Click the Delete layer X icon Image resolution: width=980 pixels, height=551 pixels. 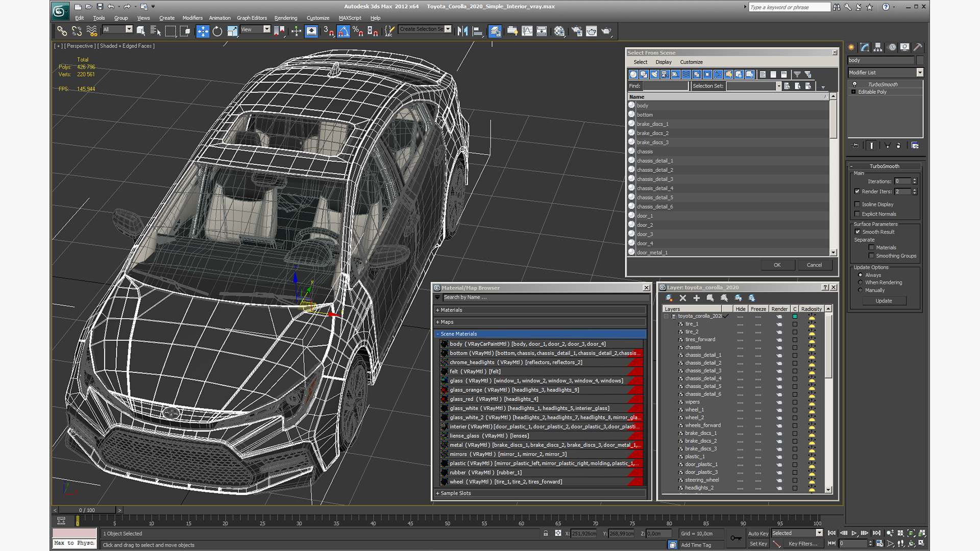683,298
